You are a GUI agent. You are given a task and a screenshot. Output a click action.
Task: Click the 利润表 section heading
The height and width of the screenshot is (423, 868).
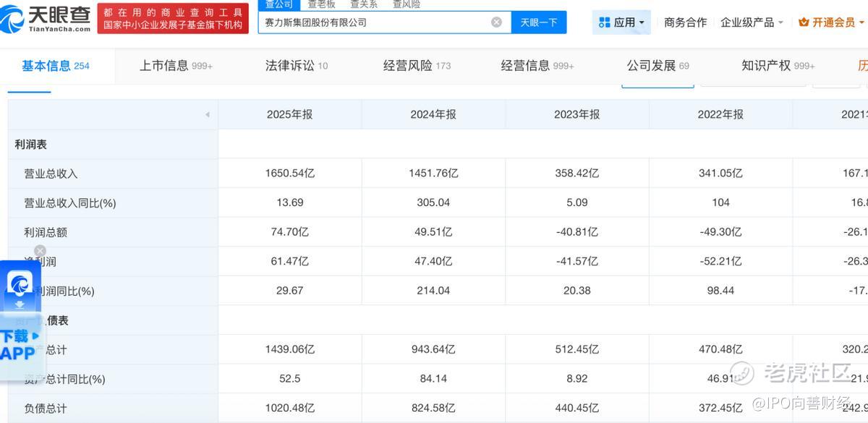click(x=30, y=145)
